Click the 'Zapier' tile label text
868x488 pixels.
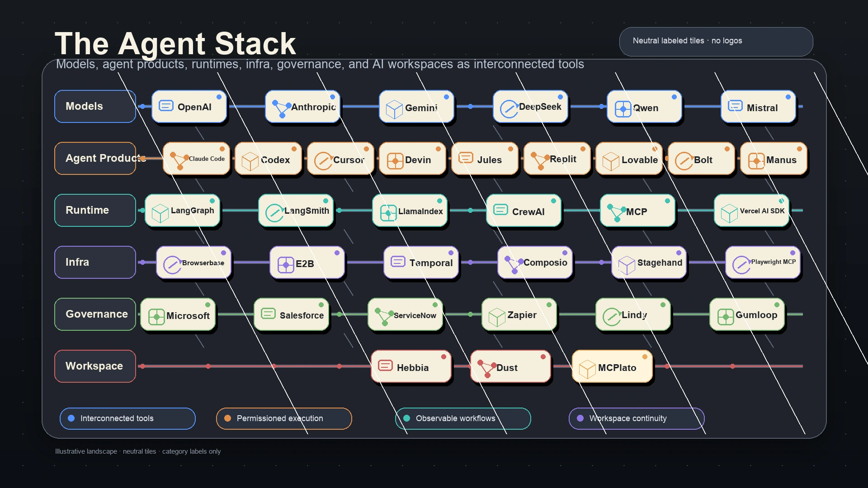[x=522, y=315]
